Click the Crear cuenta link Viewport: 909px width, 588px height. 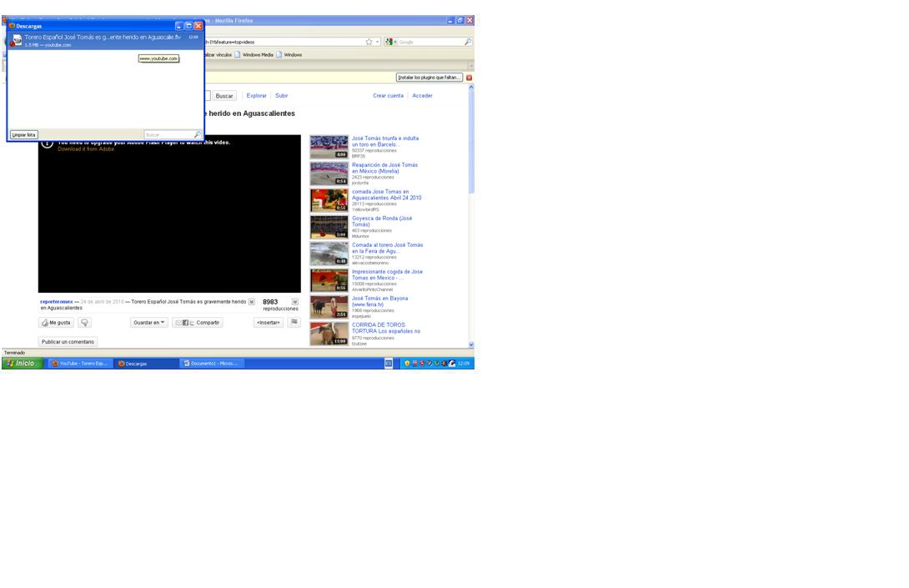(x=388, y=96)
